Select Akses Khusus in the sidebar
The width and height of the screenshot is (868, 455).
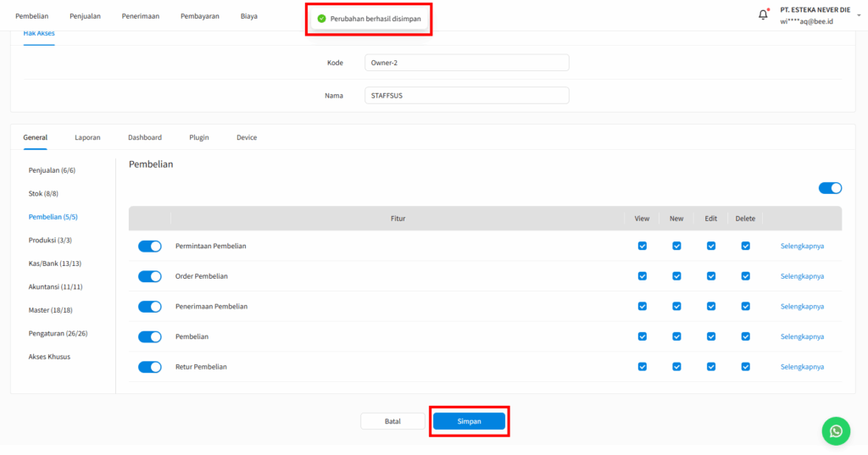click(49, 357)
